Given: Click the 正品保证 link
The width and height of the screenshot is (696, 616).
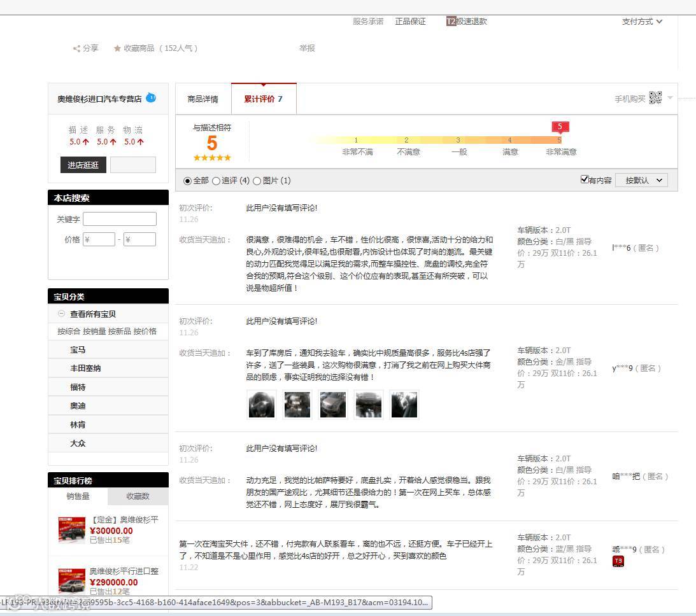Looking at the screenshot, I should pyautogui.click(x=410, y=21).
